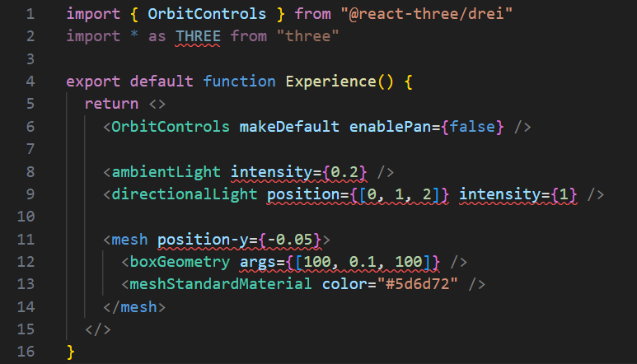Click the return keyword

coord(112,105)
